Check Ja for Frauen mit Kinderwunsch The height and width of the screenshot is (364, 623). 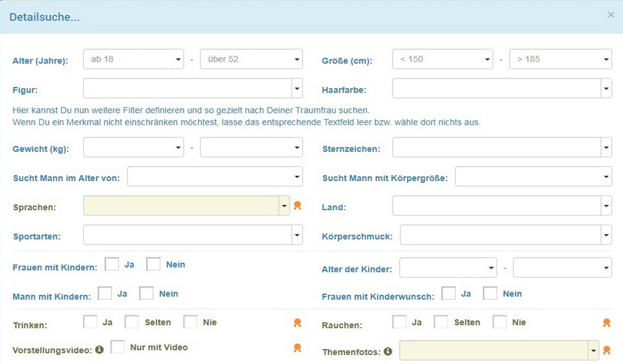point(448,293)
